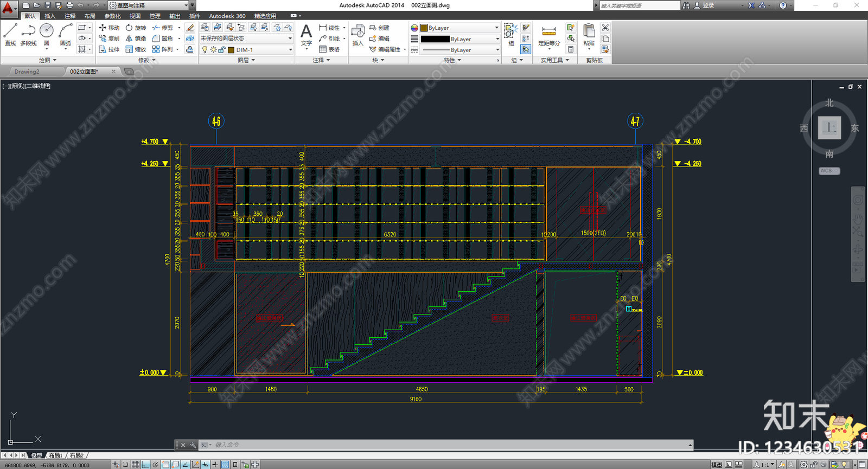Toggle grid display in status bar
This screenshot has width=868, height=469.
tap(136, 465)
